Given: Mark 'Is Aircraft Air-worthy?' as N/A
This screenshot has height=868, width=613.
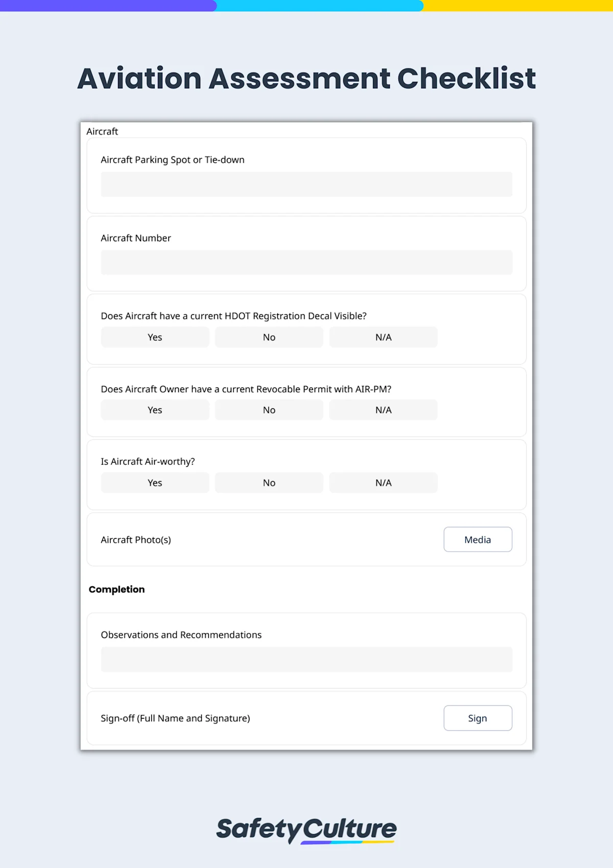Looking at the screenshot, I should [x=383, y=482].
